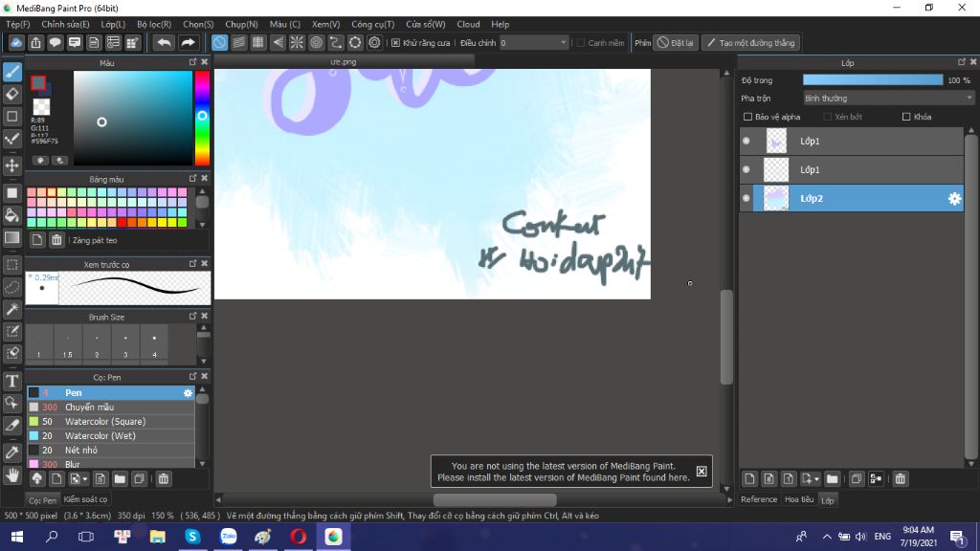Screen dimensions: 980x551
Task: Show hidden icons in system tray
Action: [827, 537]
